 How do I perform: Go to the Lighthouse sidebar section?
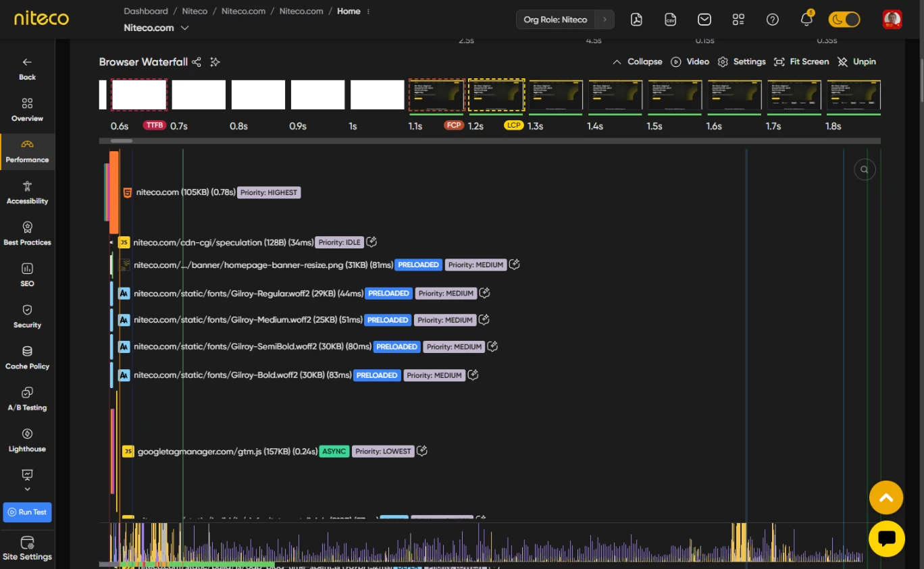pos(27,440)
